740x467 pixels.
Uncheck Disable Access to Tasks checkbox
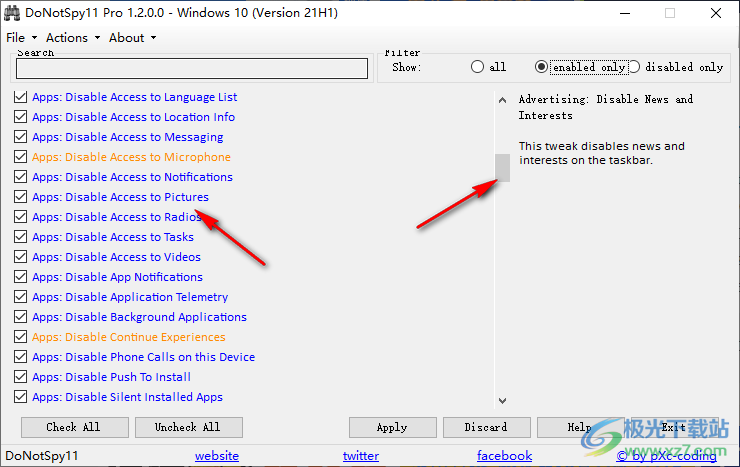[20, 237]
